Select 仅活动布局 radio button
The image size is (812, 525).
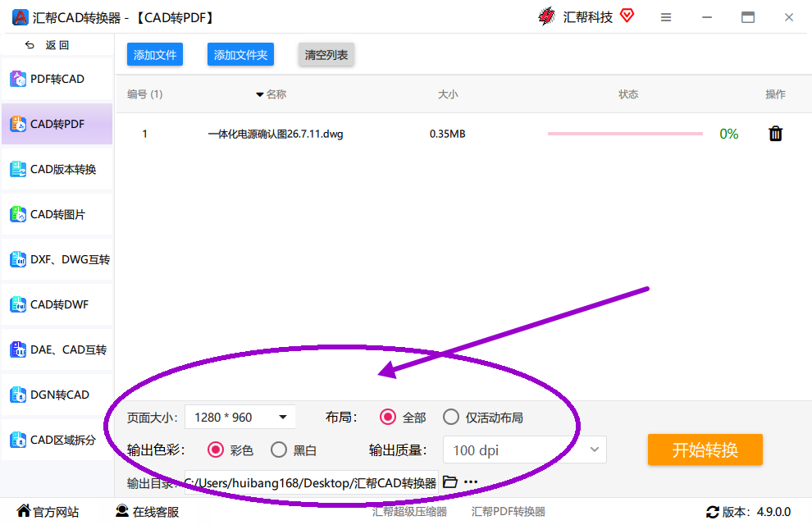pyautogui.click(x=451, y=417)
